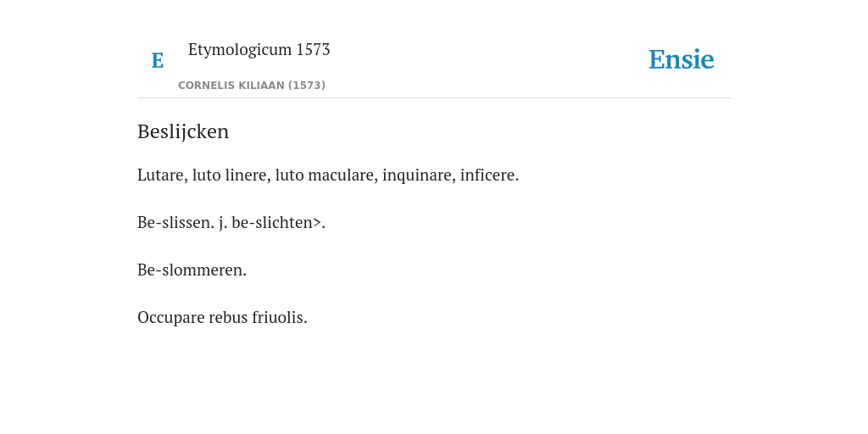Click the Be-slissen entry word

point(175,223)
